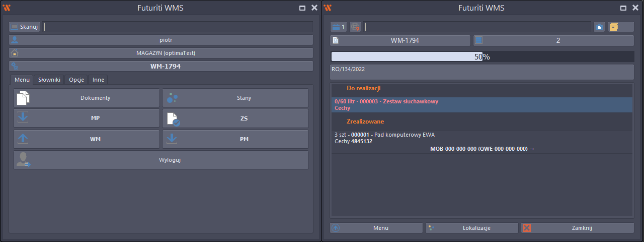Select the Zestaw słuchawkowy item row
The width and height of the screenshot is (644, 242).
pos(482,104)
